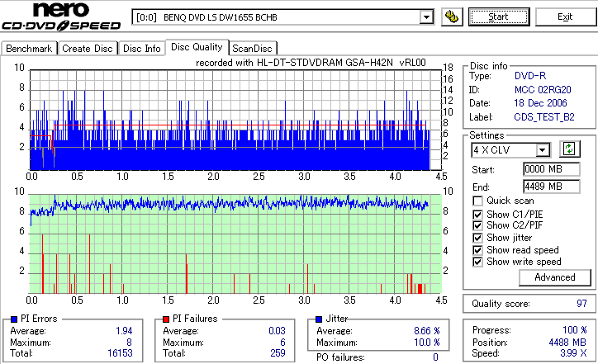
Task: Uncheck Show C2/PIF
Action: click(x=477, y=225)
